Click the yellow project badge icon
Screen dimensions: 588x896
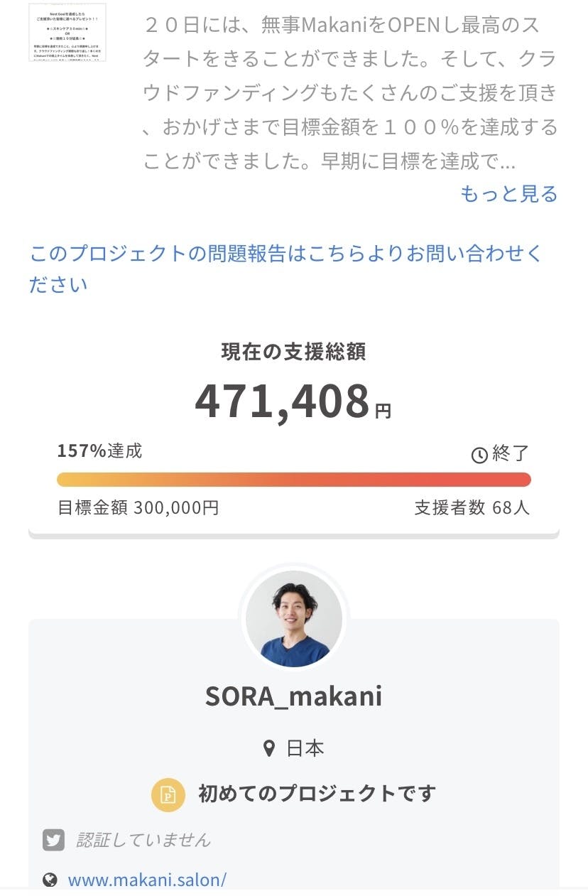[x=168, y=794]
